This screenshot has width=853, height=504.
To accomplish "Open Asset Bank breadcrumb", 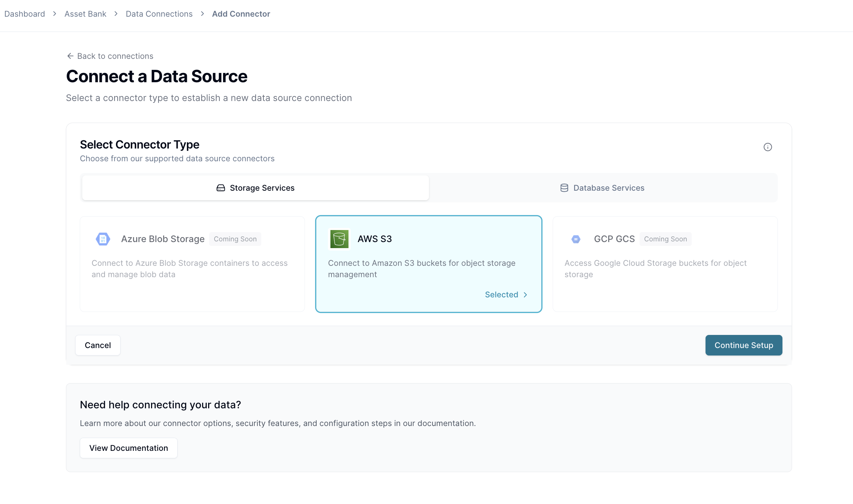I will point(85,14).
